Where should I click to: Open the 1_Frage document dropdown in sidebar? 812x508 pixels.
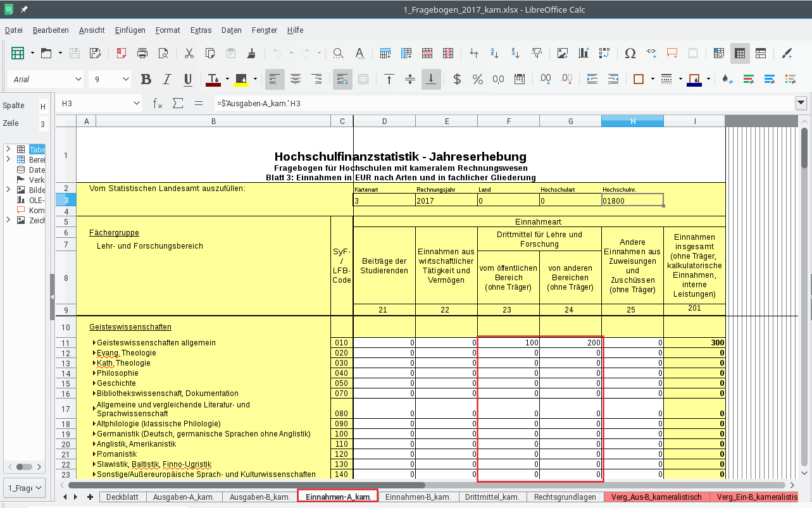(25, 488)
